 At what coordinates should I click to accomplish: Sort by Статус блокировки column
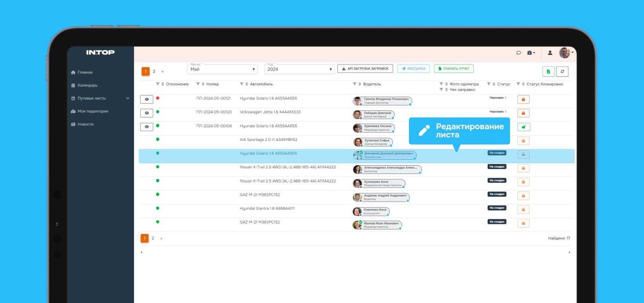coord(523,84)
